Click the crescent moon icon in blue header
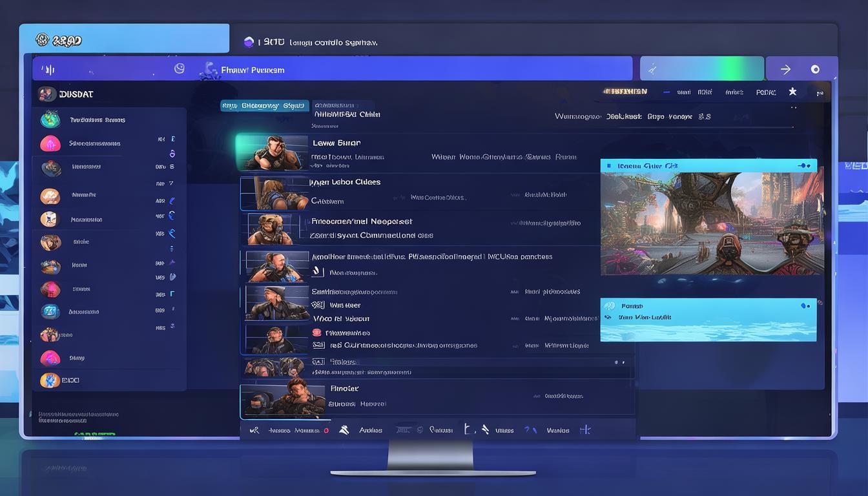 [x=180, y=68]
